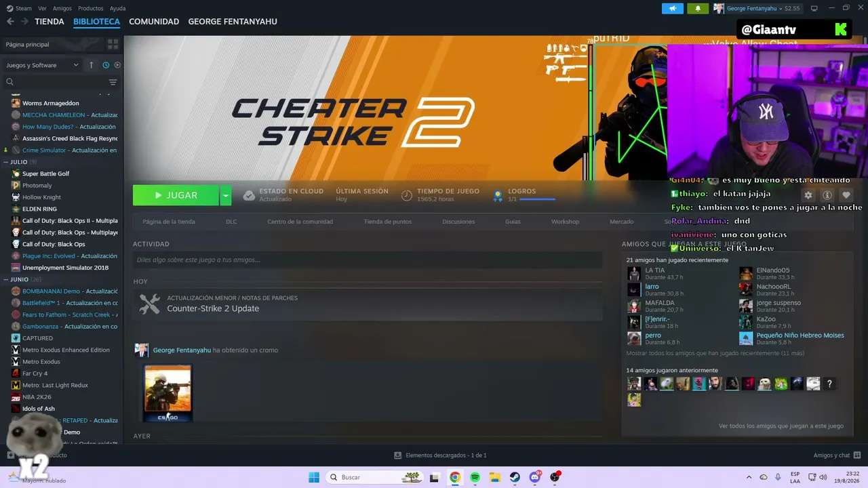Open the Windows Start menu
The height and width of the screenshot is (488, 868).
point(314,477)
